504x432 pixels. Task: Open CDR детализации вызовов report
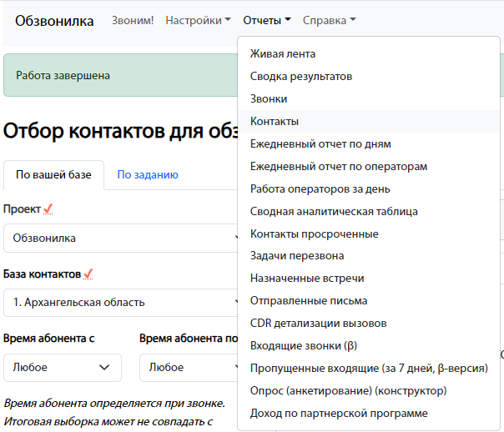click(x=318, y=324)
